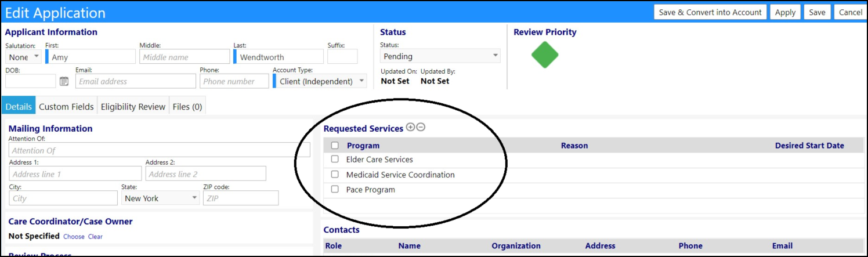Click the green Review Priority diamond
The image size is (868, 257).
545,55
